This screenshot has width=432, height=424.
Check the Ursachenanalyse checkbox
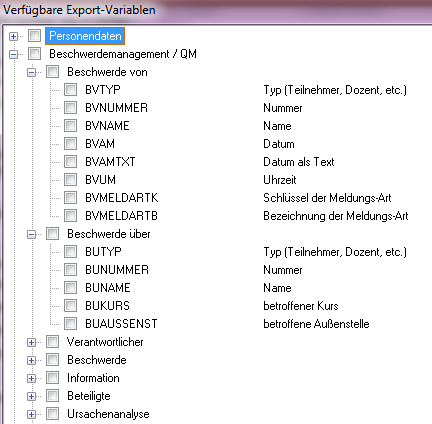coord(53,414)
